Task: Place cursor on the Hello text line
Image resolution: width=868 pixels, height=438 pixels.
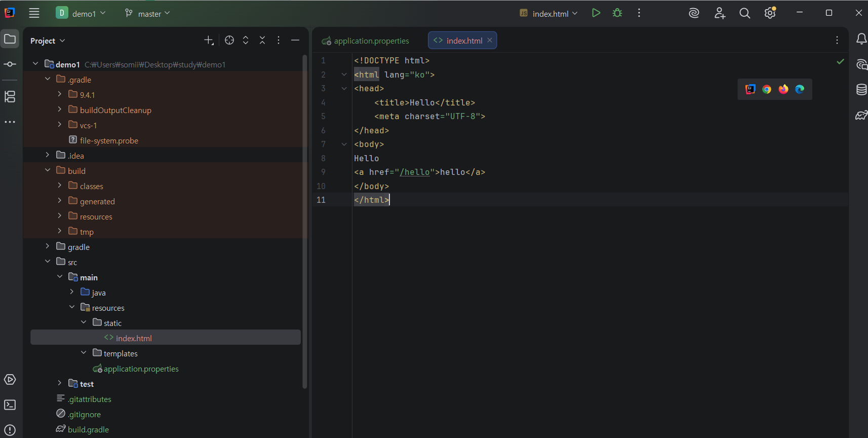Action: point(366,158)
